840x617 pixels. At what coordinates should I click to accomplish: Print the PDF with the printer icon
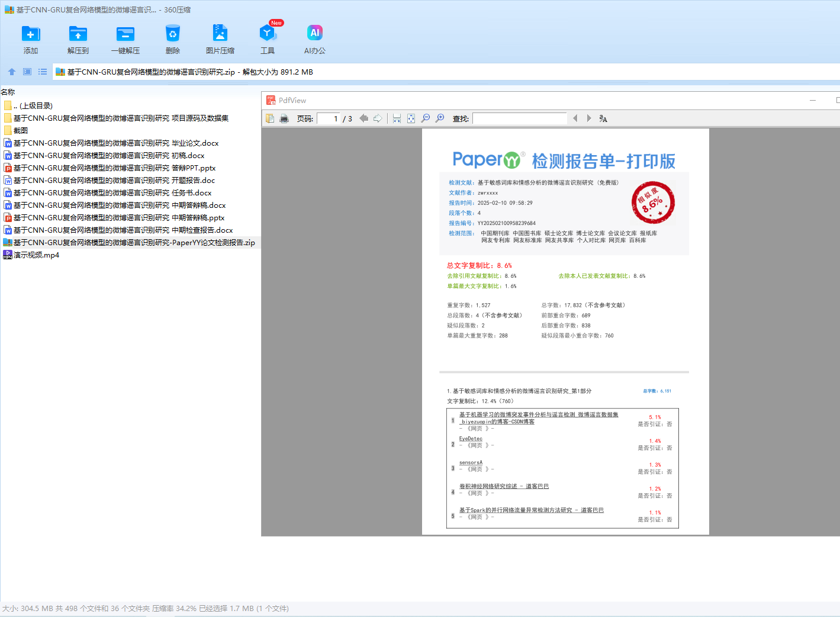[284, 118]
